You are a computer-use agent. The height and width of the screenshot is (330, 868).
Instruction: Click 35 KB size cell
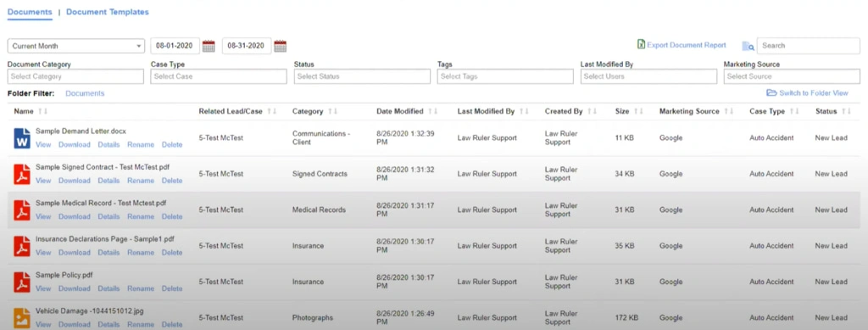pos(625,246)
